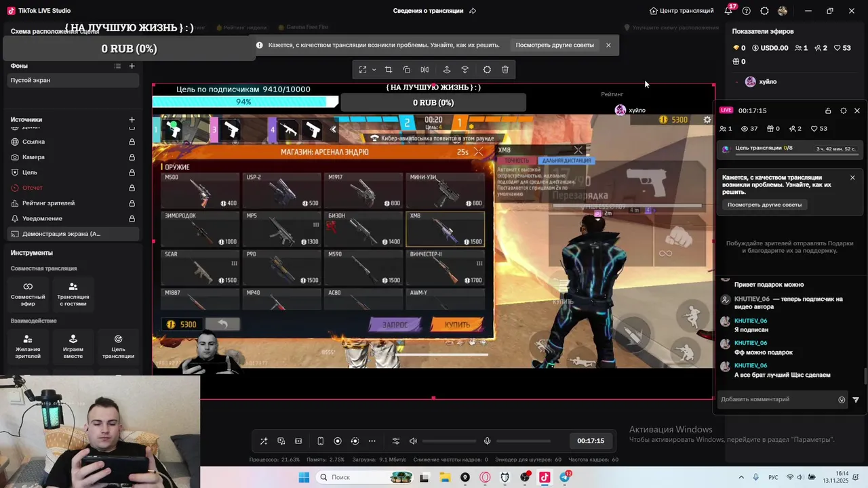868x488 pixels.
Task: Click the magic wand effects icon in the bottom bar
Action: pos(264,441)
